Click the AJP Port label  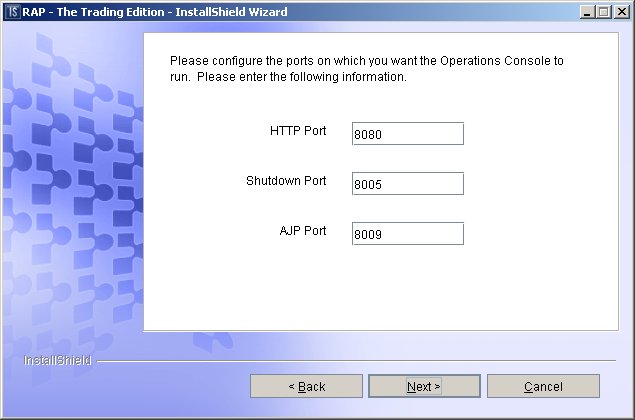point(303,231)
